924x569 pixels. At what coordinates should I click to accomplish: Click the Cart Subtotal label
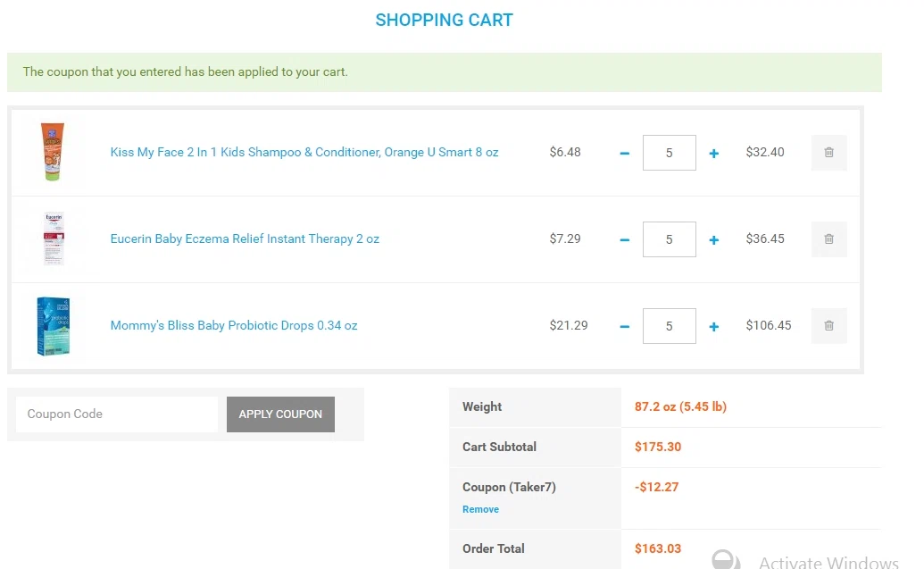(x=499, y=447)
